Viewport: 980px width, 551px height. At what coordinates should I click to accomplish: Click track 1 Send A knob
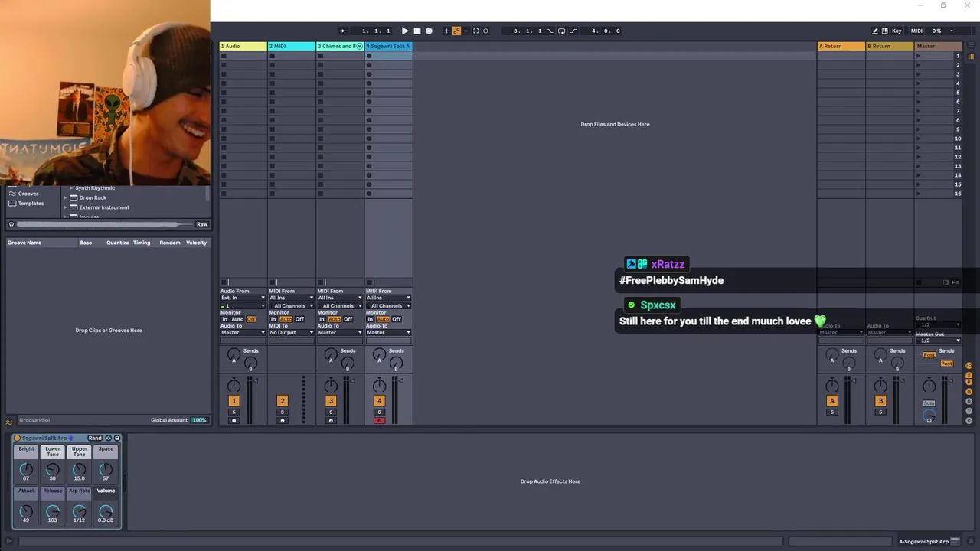pyautogui.click(x=234, y=355)
